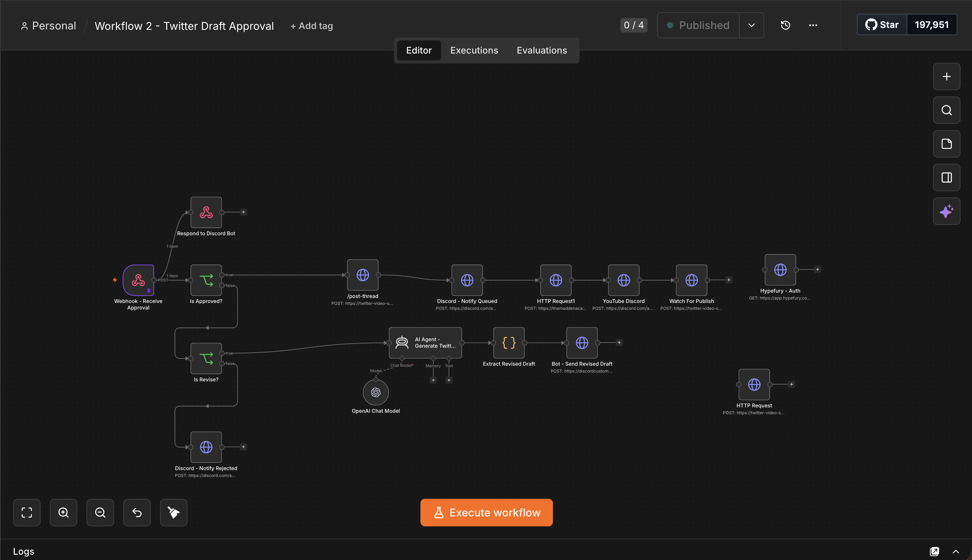
Task: Click the Execute workflow button
Action: [486, 512]
